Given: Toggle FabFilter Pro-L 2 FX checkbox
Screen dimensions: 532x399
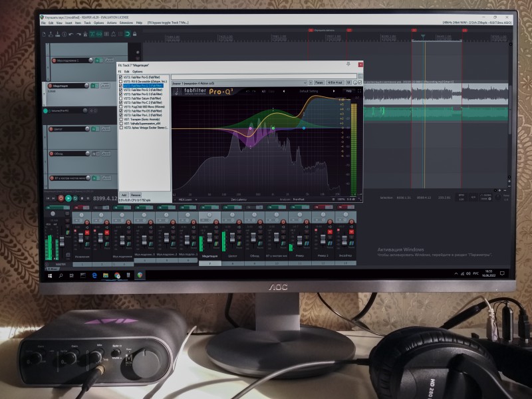Looking at the screenshot, I should coord(120,115).
